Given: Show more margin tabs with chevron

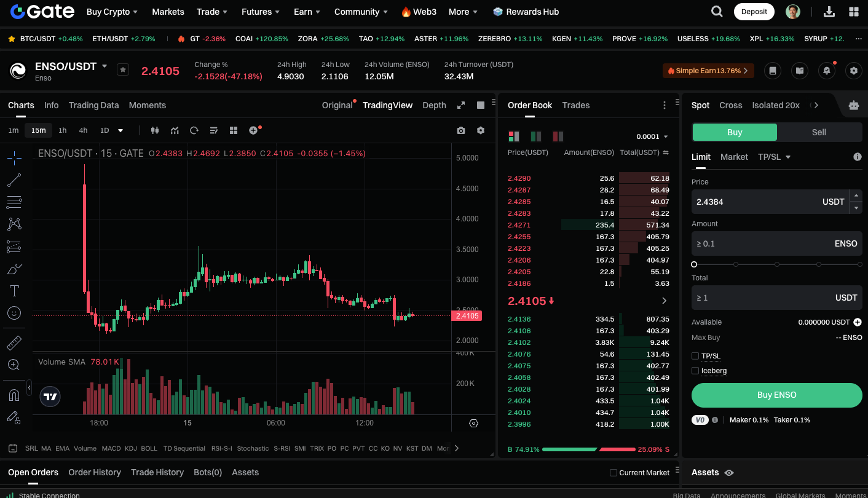Looking at the screenshot, I should (x=816, y=105).
